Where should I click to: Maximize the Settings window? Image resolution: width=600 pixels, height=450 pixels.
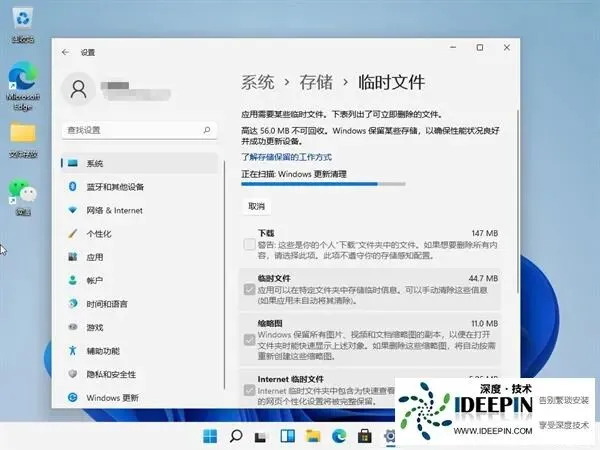click(480, 47)
